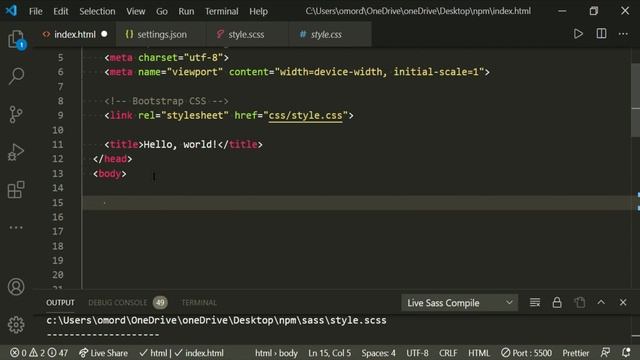
Task: Click the editor vertical scrollbar
Action: coord(636,100)
